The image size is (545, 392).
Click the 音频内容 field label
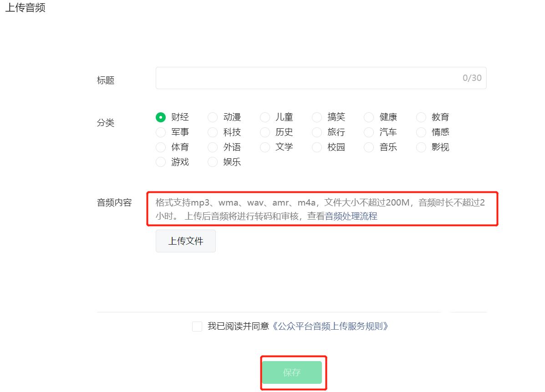[x=114, y=203]
